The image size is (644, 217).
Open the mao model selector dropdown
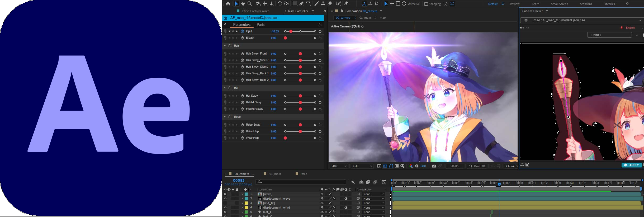coord(583,20)
